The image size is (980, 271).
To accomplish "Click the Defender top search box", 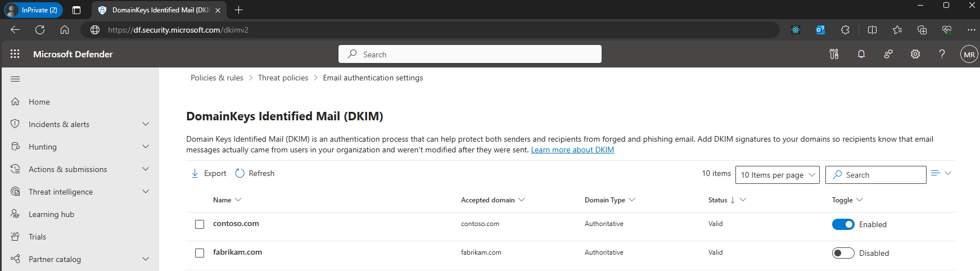I will pos(470,54).
